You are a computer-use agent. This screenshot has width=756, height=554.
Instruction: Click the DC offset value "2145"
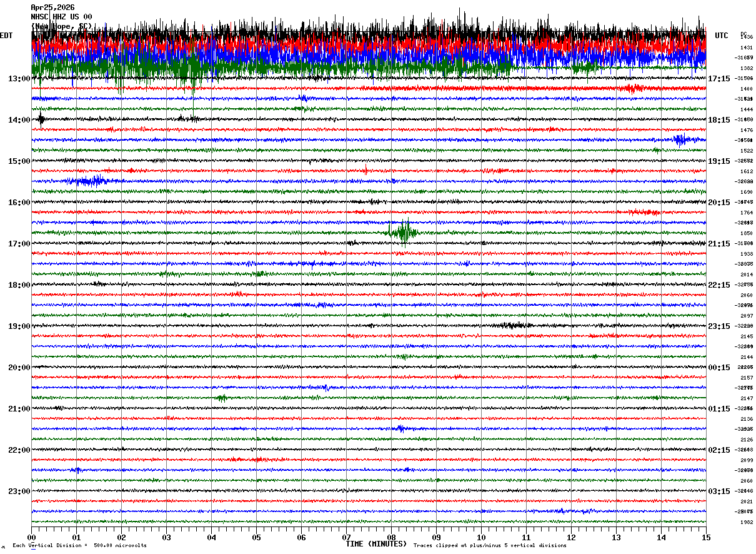point(746,336)
